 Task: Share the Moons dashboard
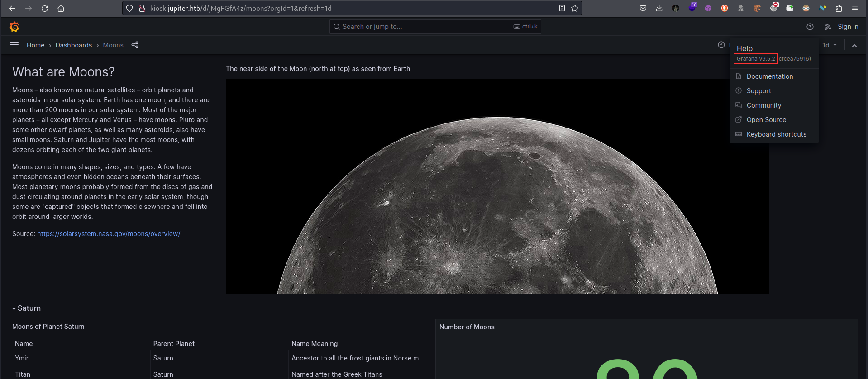tap(135, 45)
